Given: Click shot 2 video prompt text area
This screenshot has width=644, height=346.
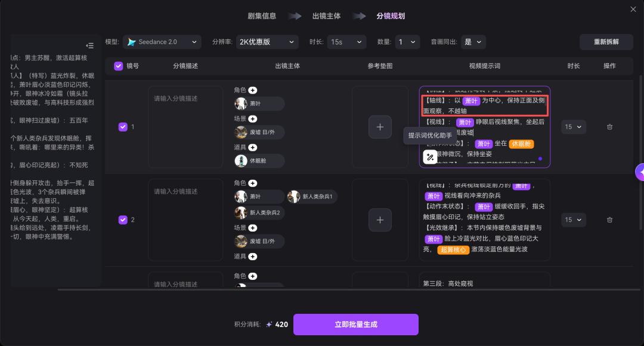Looking at the screenshot, I should point(484,220).
